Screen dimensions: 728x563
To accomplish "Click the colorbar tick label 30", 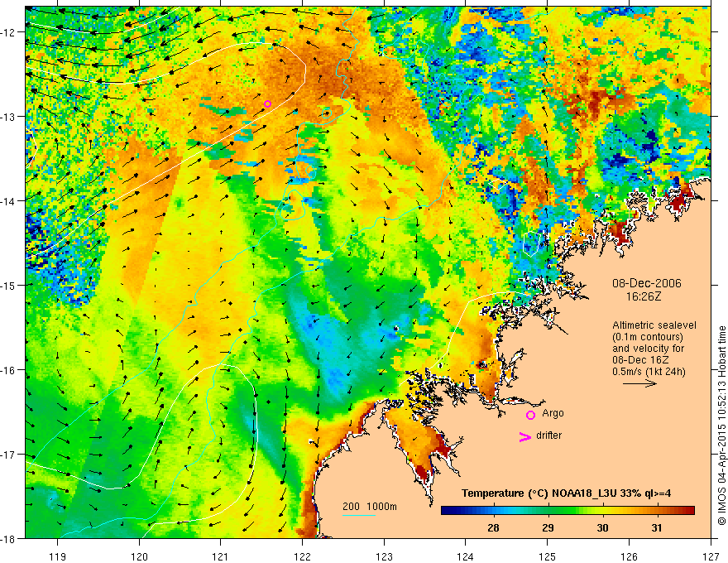I will (602, 528).
